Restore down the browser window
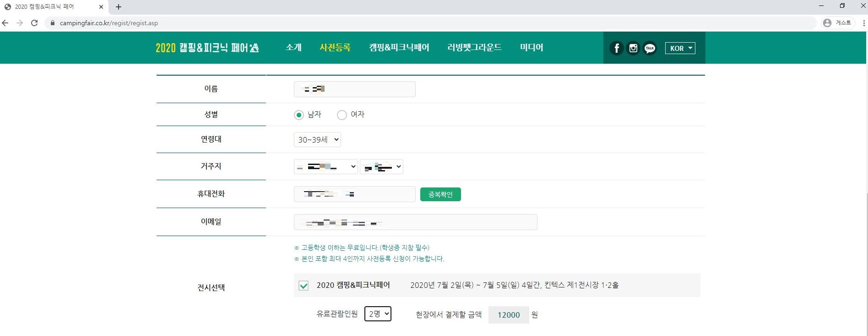Image resolution: width=868 pixels, height=336 pixels. [842, 6]
